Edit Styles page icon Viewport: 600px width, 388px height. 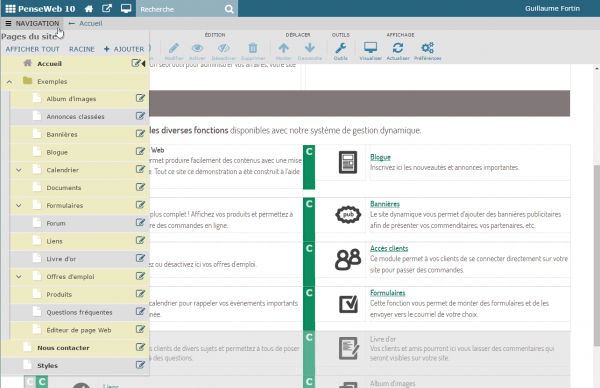[140, 365]
